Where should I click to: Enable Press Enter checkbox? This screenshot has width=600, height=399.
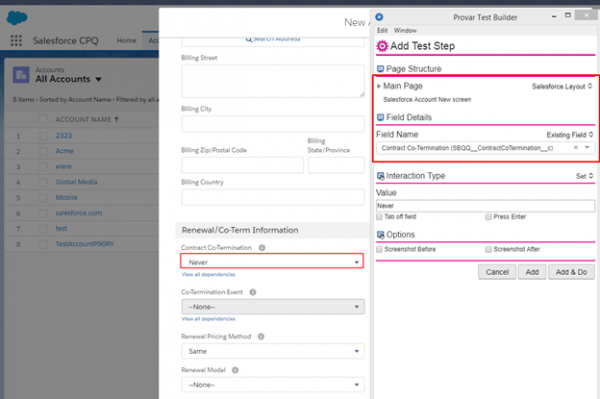pyautogui.click(x=488, y=217)
